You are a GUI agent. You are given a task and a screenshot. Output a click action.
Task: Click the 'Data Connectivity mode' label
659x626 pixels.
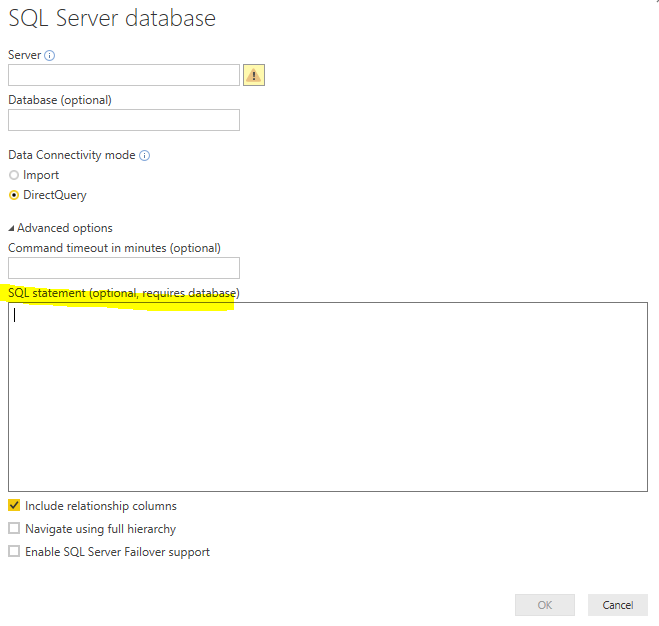click(x=72, y=155)
